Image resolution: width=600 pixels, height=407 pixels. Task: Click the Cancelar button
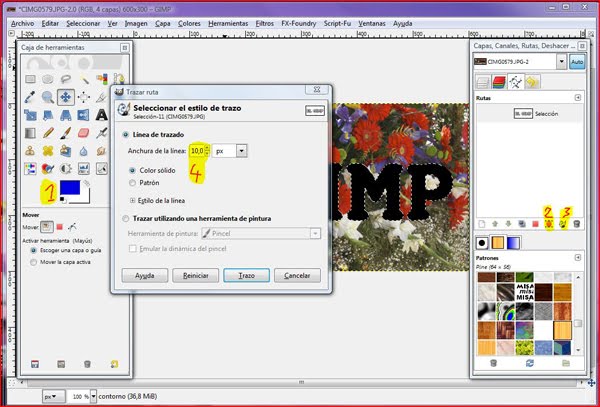click(297, 275)
